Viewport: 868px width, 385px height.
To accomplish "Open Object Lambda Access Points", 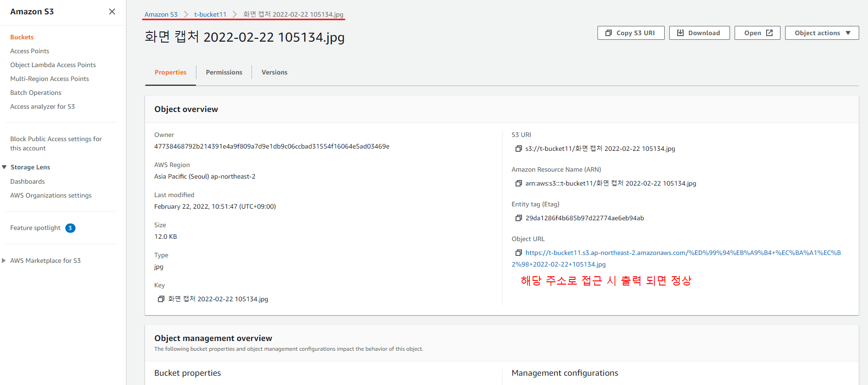I will [x=53, y=65].
